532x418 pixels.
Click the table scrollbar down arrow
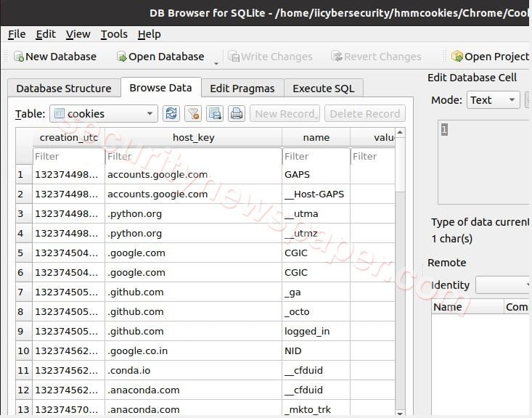(400, 413)
